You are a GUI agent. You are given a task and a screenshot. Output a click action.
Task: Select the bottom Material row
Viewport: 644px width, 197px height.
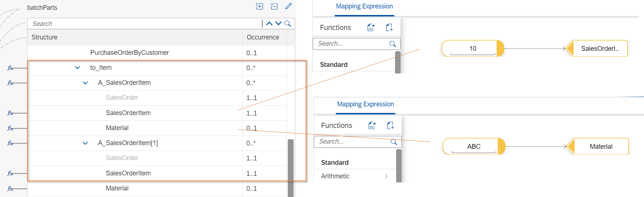[x=157, y=188]
